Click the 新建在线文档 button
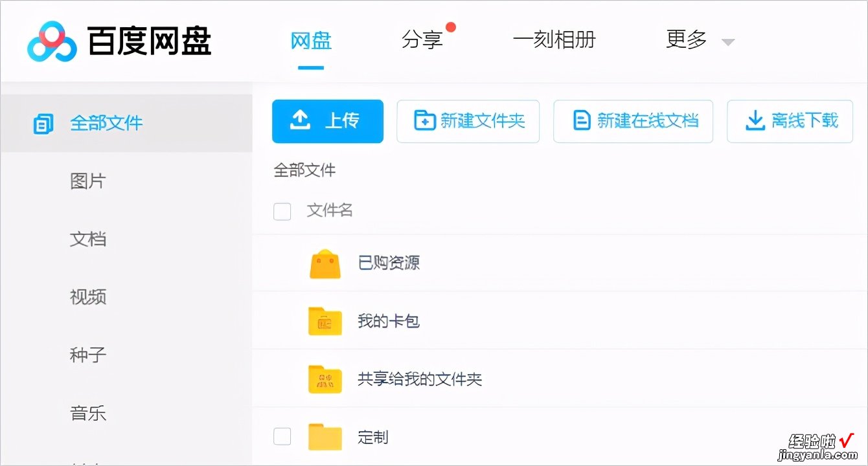 point(633,120)
